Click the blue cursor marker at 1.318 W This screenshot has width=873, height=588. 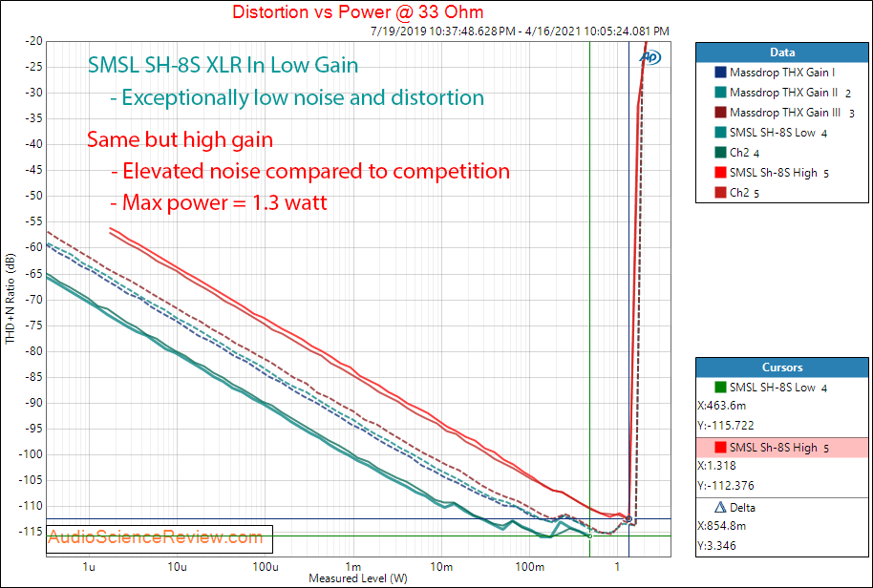click(629, 518)
